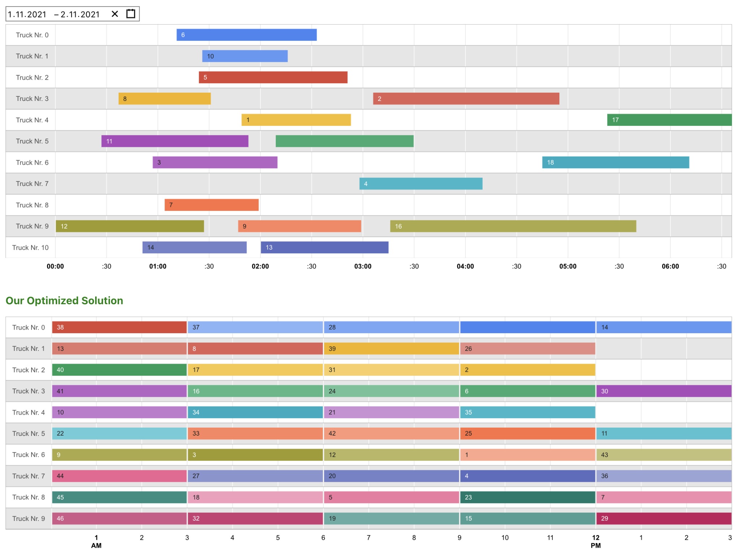Select red task 5 bar in top chart
741x560 pixels.
pyautogui.click(x=273, y=77)
